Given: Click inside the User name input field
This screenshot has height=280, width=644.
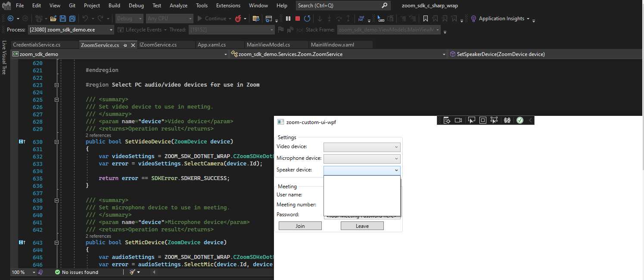Looking at the screenshot, I should click(362, 195).
